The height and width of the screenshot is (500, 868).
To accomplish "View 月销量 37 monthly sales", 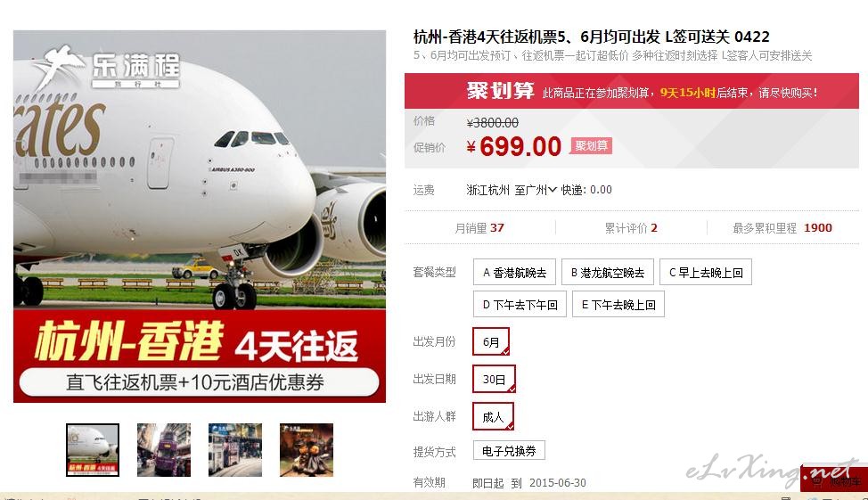I will coord(479,227).
